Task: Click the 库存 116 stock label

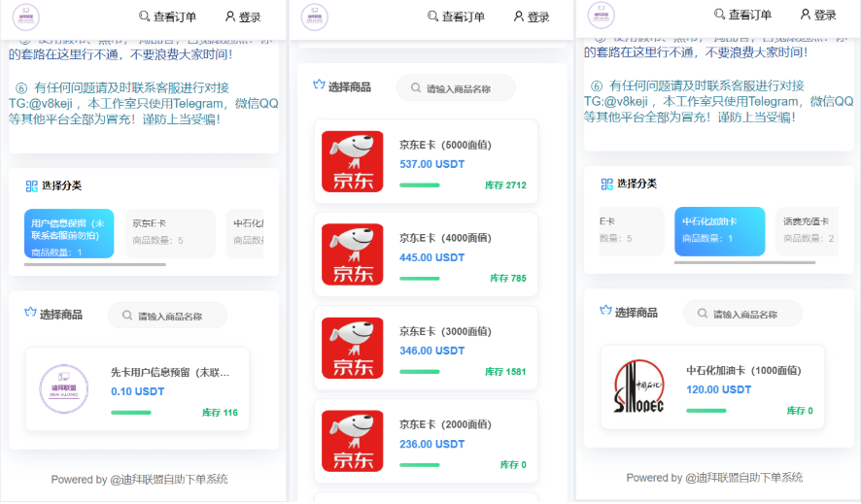Action: click(x=221, y=413)
